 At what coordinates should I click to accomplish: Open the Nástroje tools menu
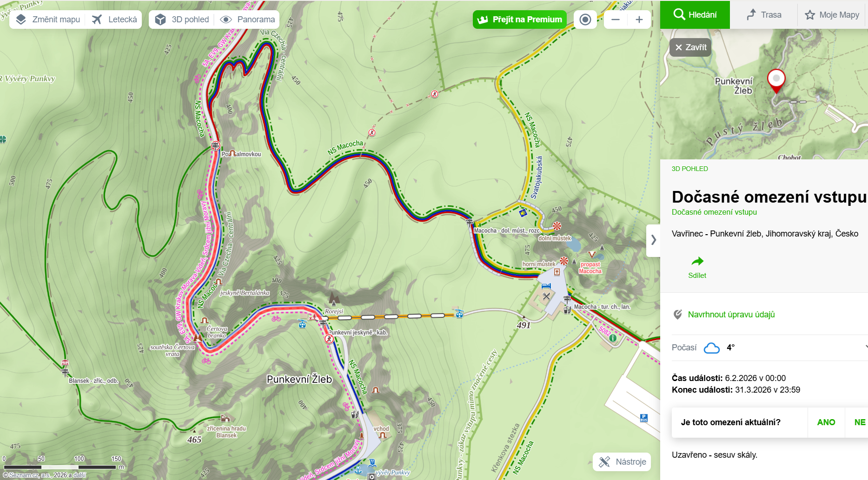[622, 462]
